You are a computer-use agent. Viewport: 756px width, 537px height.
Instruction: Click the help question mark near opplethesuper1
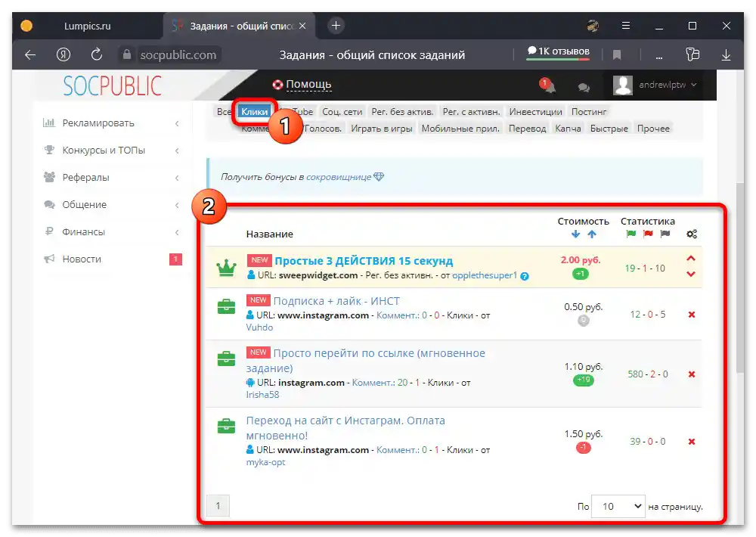tap(525, 277)
